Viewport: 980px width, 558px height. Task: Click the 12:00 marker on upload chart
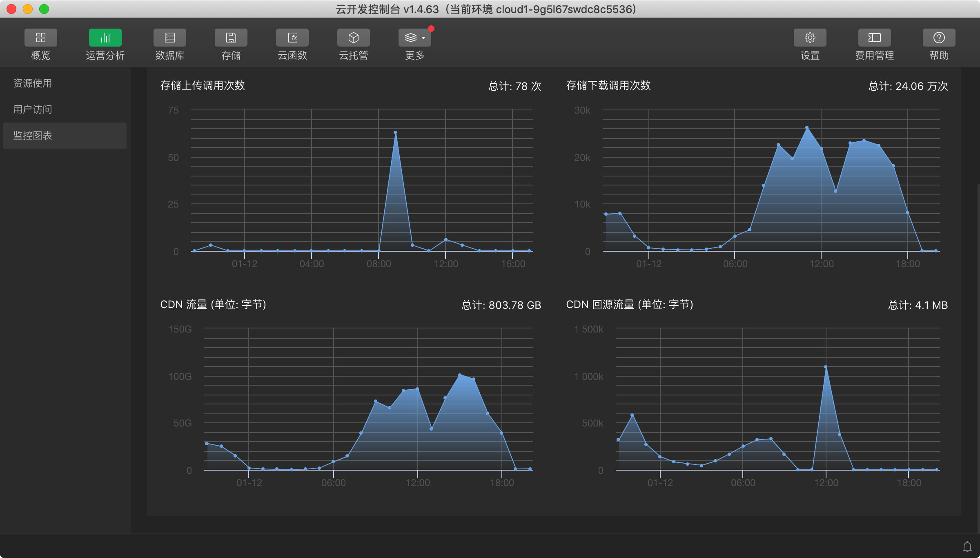[445, 264]
